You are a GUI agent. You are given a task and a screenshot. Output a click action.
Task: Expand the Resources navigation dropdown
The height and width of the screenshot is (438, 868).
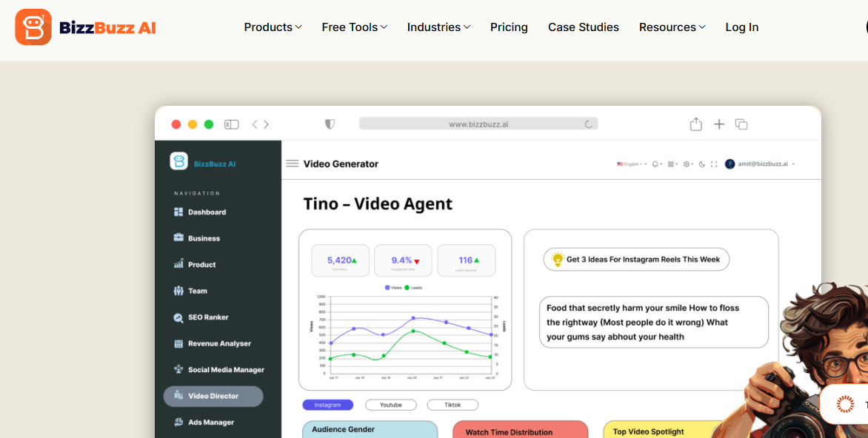click(x=671, y=27)
